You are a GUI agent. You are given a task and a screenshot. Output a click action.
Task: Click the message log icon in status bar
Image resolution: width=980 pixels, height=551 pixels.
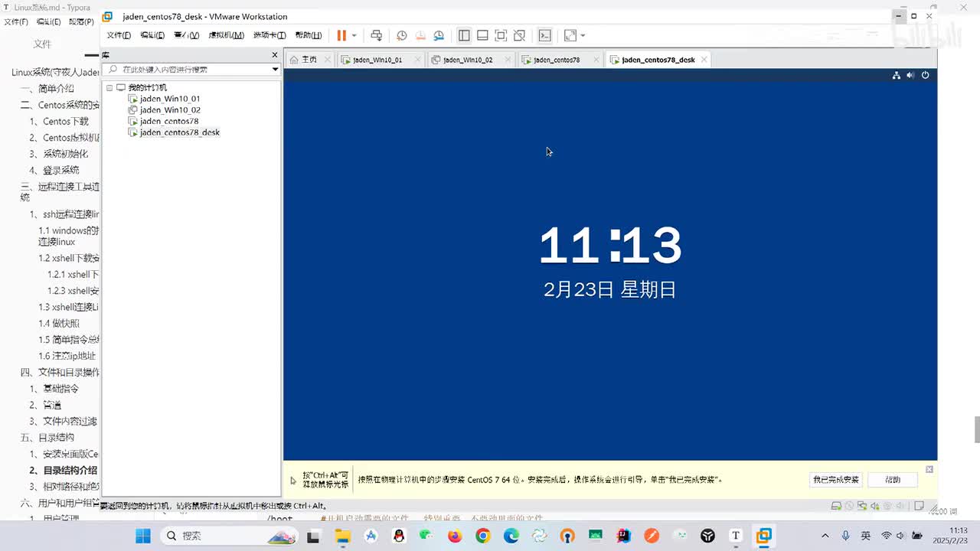pyautogui.click(x=919, y=506)
